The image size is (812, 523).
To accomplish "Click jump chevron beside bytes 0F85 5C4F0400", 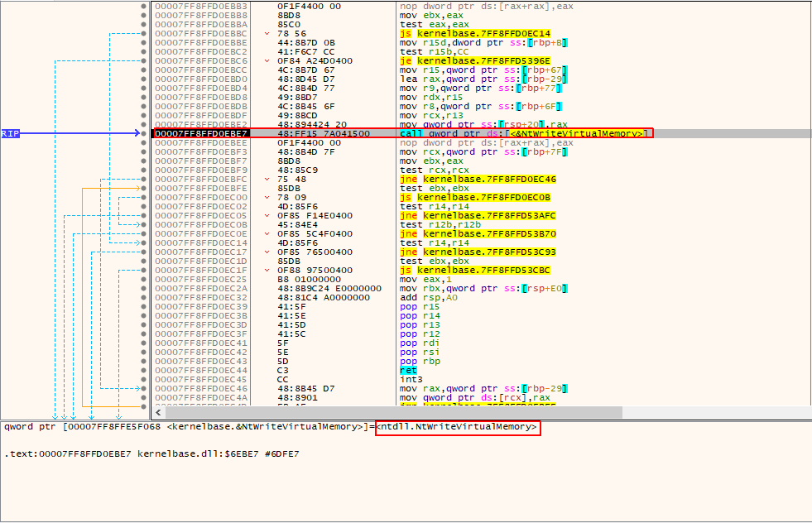I will point(267,233).
